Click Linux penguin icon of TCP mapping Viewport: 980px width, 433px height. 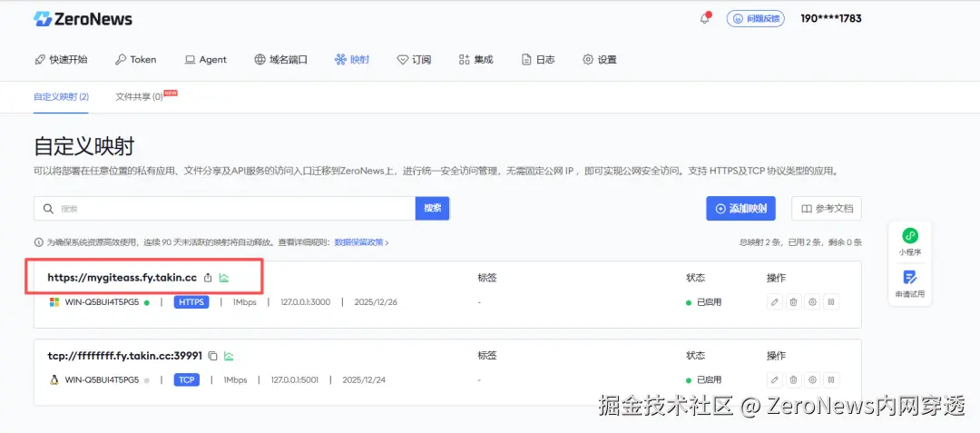54,379
